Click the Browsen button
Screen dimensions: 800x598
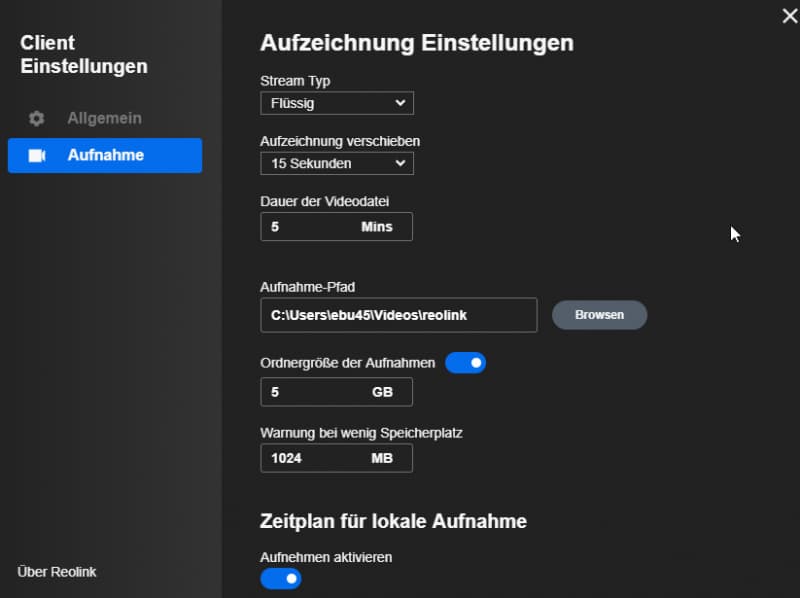[x=599, y=315]
